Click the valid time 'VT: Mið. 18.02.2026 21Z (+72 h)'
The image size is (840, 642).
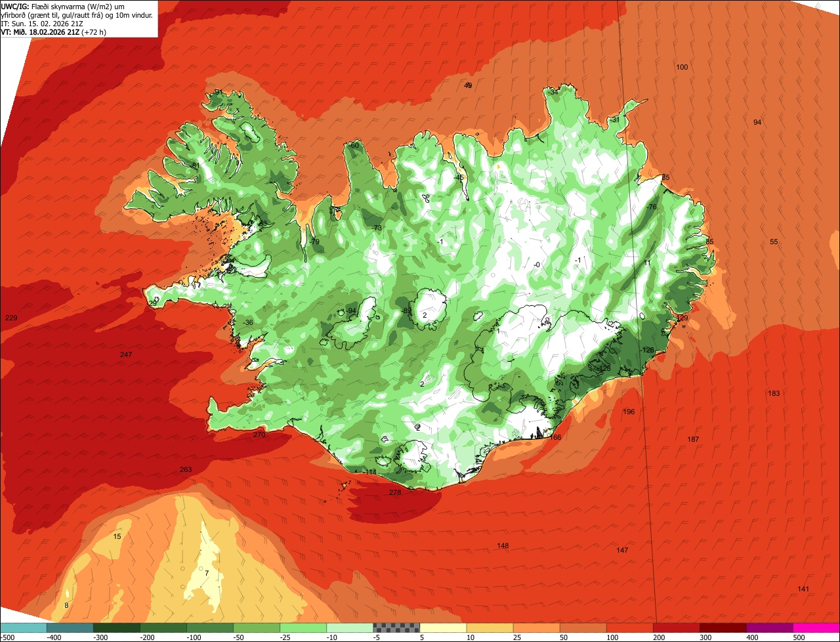point(53,32)
